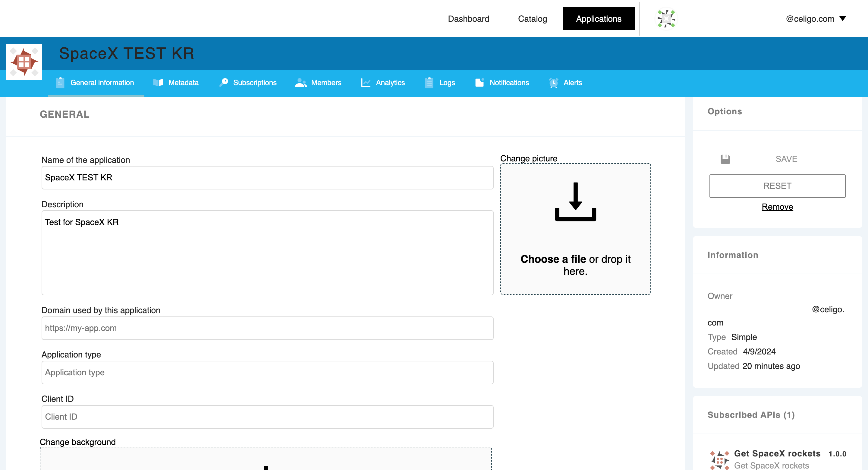The height and width of the screenshot is (470, 868).
Task: Go to the Analytics tab
Action: (x=383, y=83)
